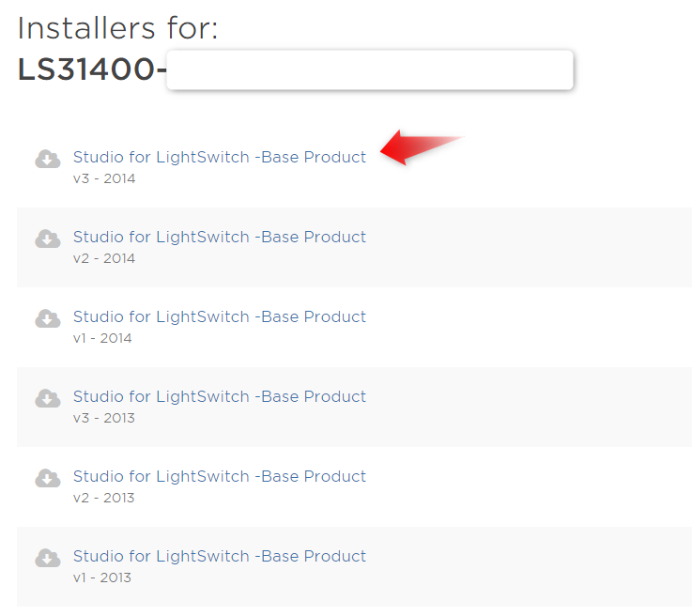Open the Studio for LightSwitch link above v3 - 2013
The height and width of the screenshot is (616, 692).
pyautogui.click(x=220, y=396)
